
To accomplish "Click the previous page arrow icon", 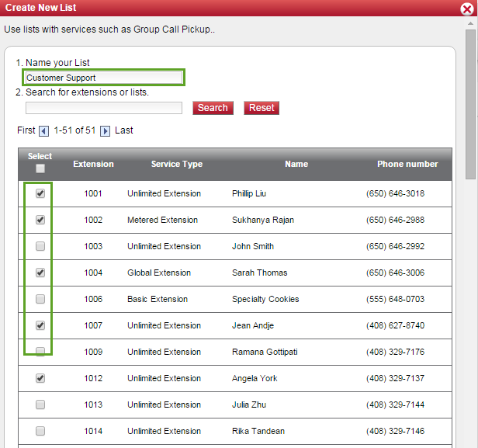I will [43, 131].
